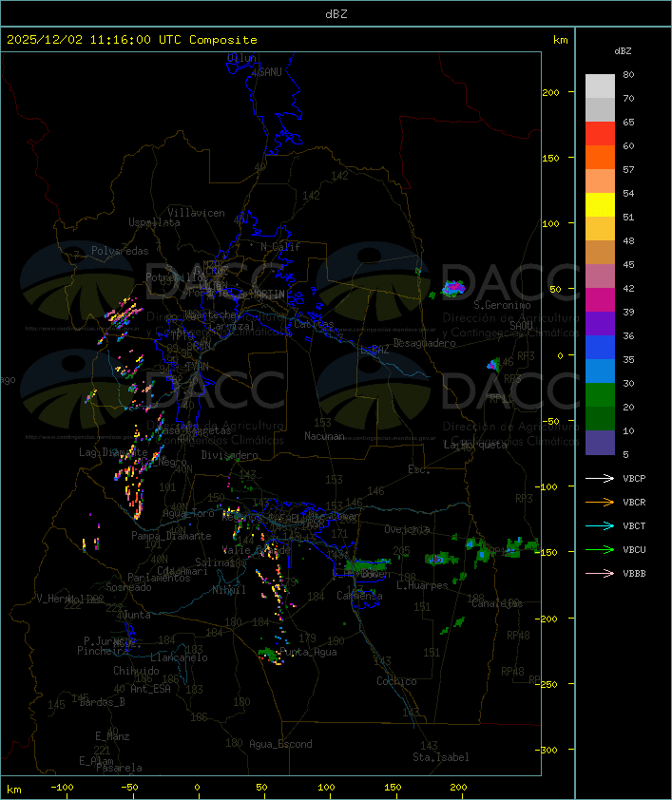
Task: Click the 'Agua_Escond' place label
Action: (280, 744)
